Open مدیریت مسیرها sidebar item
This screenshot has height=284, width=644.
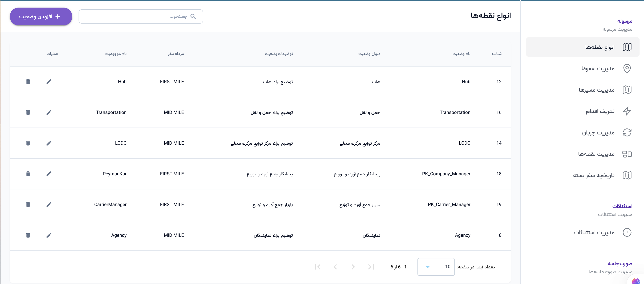click(x=597, y=90)
